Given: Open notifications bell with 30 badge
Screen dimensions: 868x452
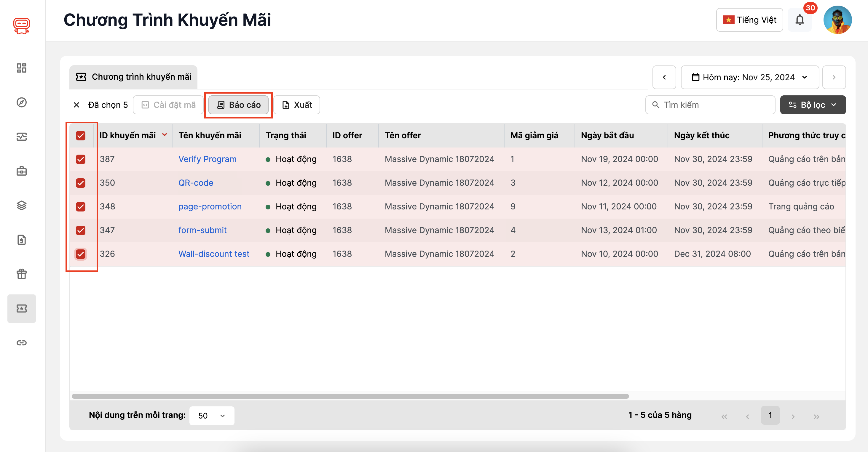Looking at the screenshot, I should (x=800, y=20).
